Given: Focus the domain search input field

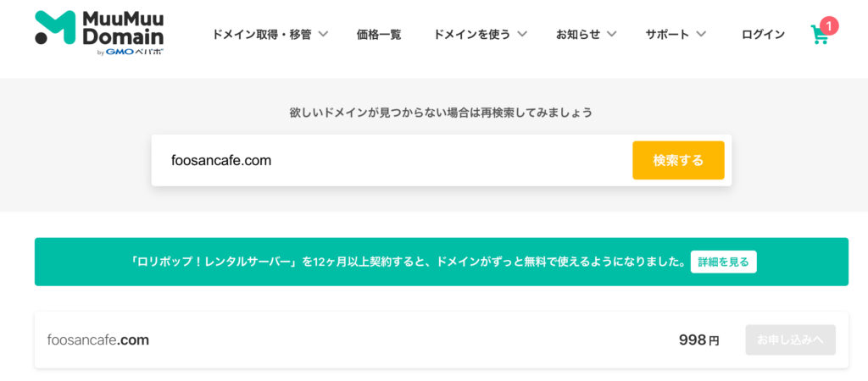Looking at the screenshot, I should 392,160.
